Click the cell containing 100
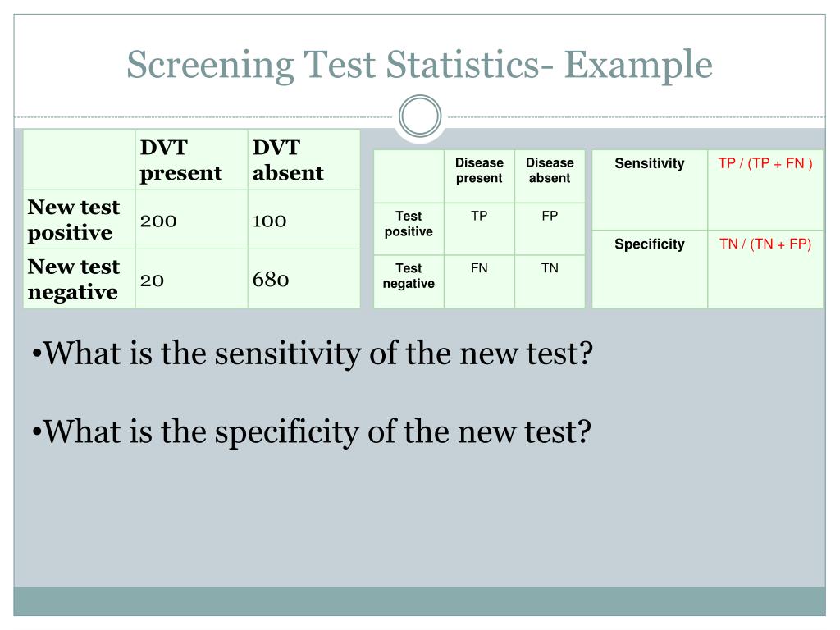This screenshot has height=630, width=840. tap(304, 219)
